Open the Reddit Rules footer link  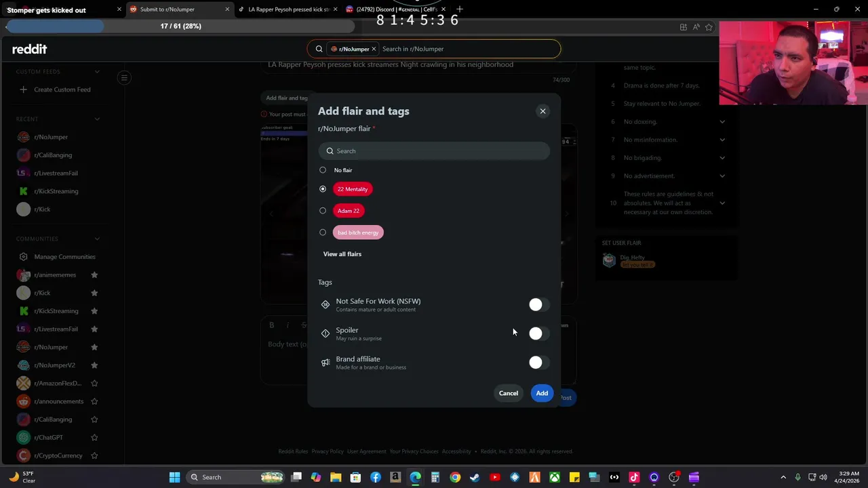(293, 451)
